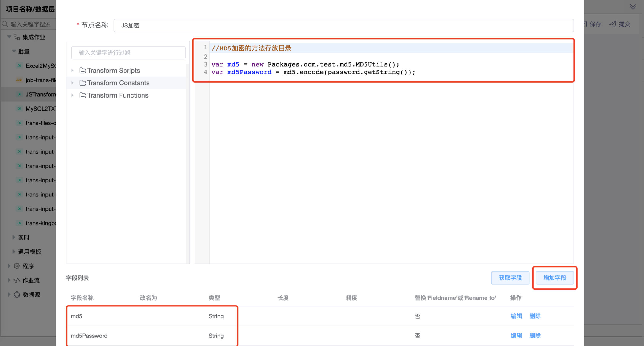The image size is (644, 346).
Task: Click the Transform Functions folder icon
Action: coord(82,95)
